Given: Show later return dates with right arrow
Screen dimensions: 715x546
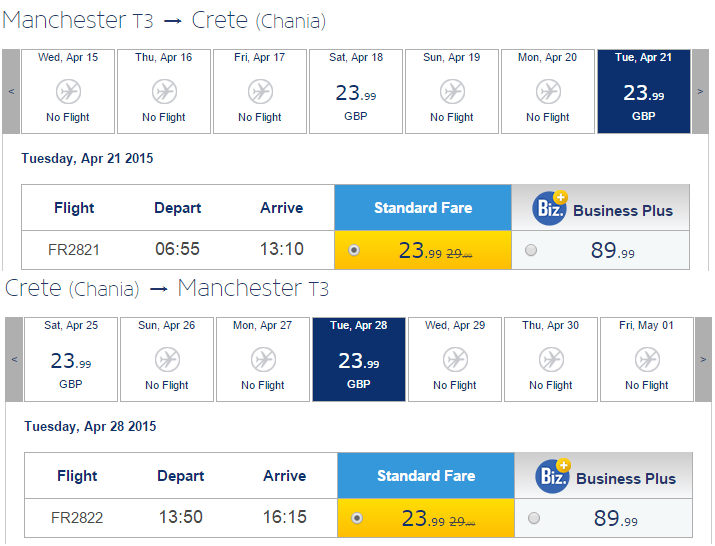Looking at the screenshot, I should [x=703, y=359].
